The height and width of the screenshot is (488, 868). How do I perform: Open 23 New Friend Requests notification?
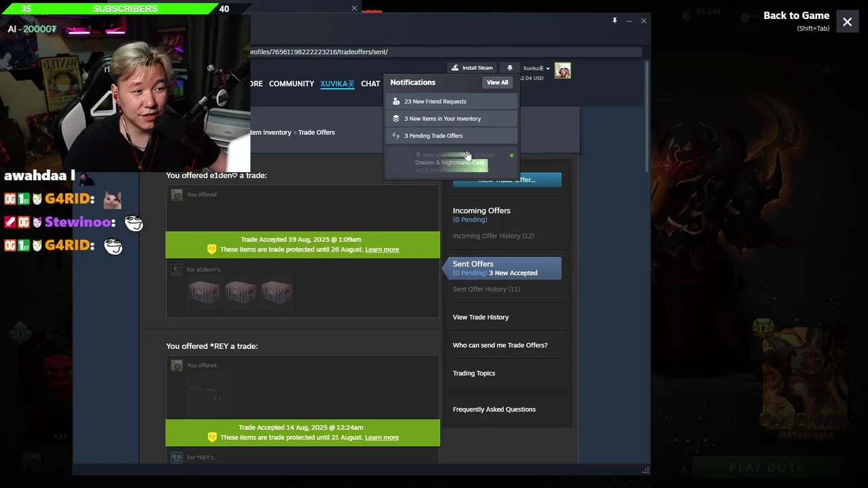[452, 101]
